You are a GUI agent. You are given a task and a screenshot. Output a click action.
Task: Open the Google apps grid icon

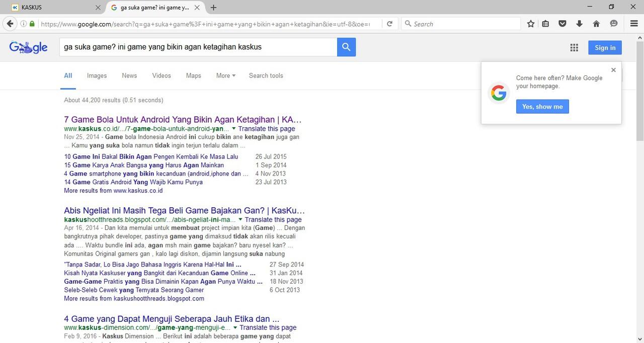pos(574,48)
